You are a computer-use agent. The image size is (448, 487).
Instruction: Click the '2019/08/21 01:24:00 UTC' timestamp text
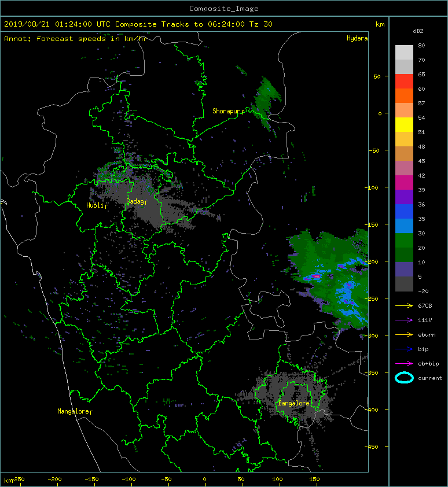point(57,24)
